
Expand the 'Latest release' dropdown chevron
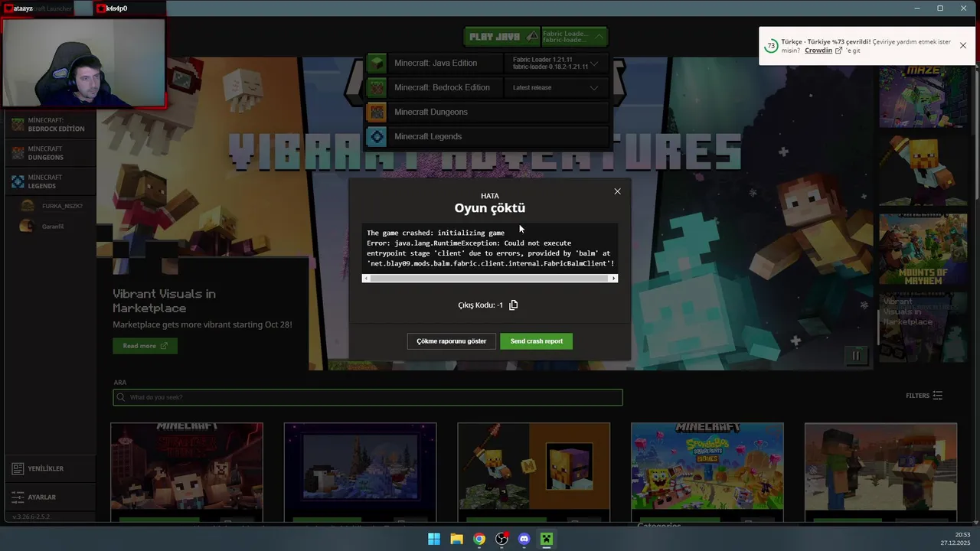point(593,87)
